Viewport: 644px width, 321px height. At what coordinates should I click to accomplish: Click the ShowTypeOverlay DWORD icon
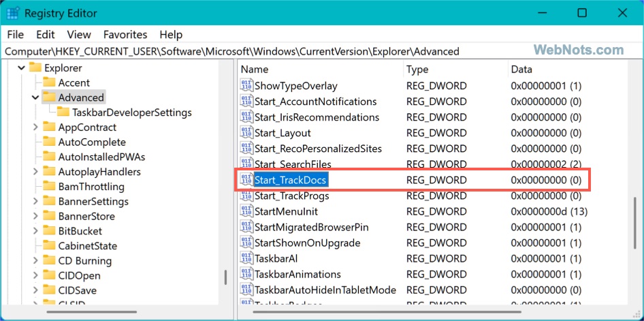[x=246, y=86]
